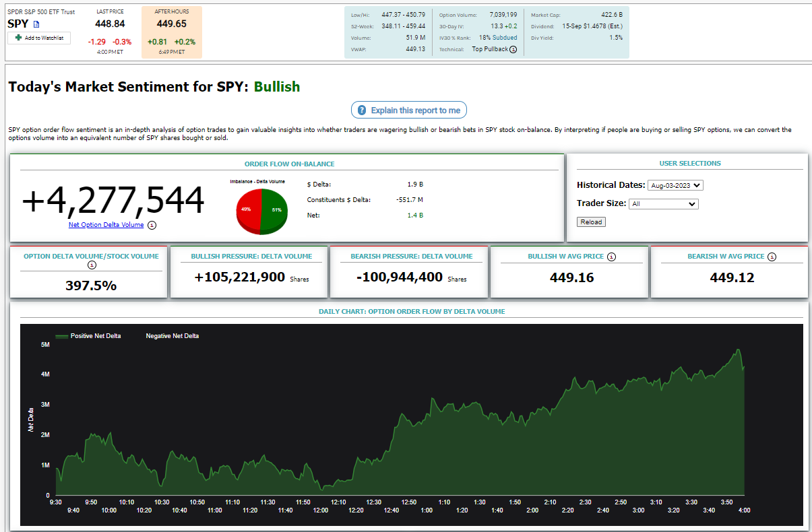Click the Bullish sentiment word in heading
Image resolution: width=812 pixels, height=532 pixels.
tap(277, 87)
